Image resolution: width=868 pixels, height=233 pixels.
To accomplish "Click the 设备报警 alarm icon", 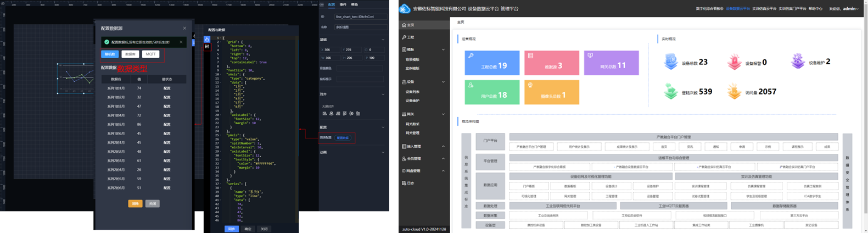I will (734, 62).
